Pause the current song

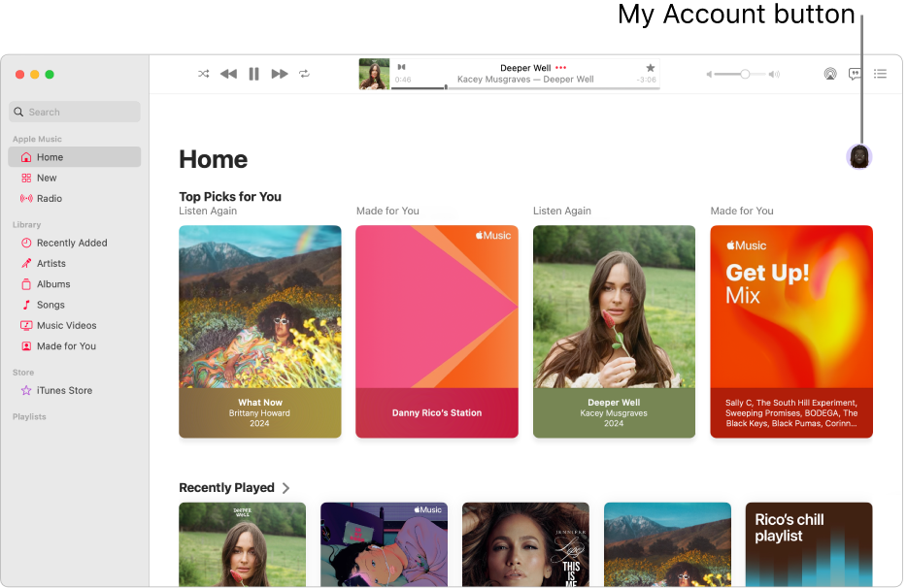[253, 74]
